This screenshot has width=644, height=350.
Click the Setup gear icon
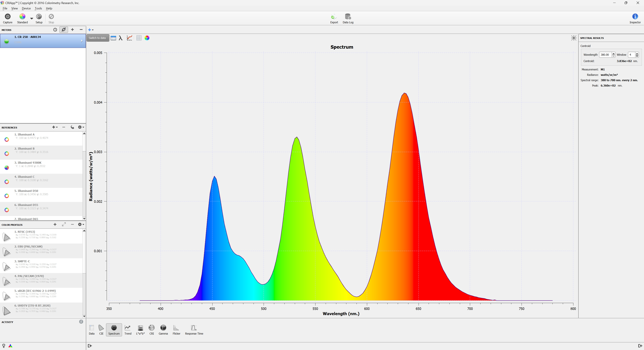point(39,17)
